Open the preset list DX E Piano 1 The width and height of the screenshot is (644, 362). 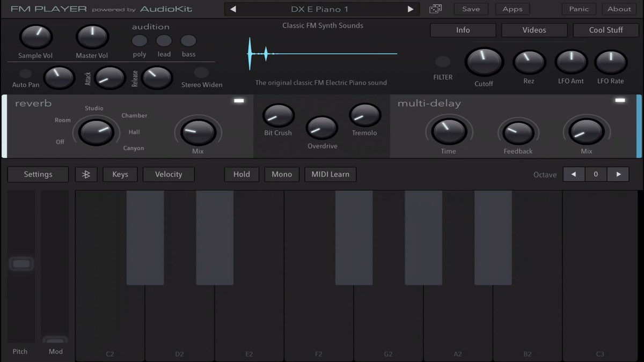(x=323, y=9)
